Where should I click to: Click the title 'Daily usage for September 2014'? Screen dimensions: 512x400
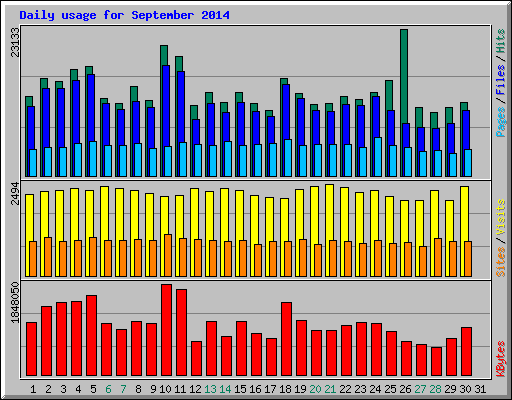coord(124,15)
